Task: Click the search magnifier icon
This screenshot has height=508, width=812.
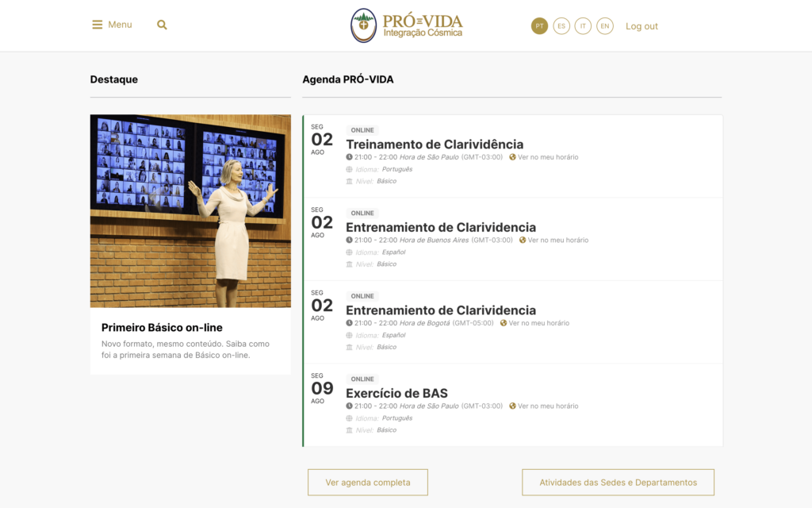Action: (162, 25)
